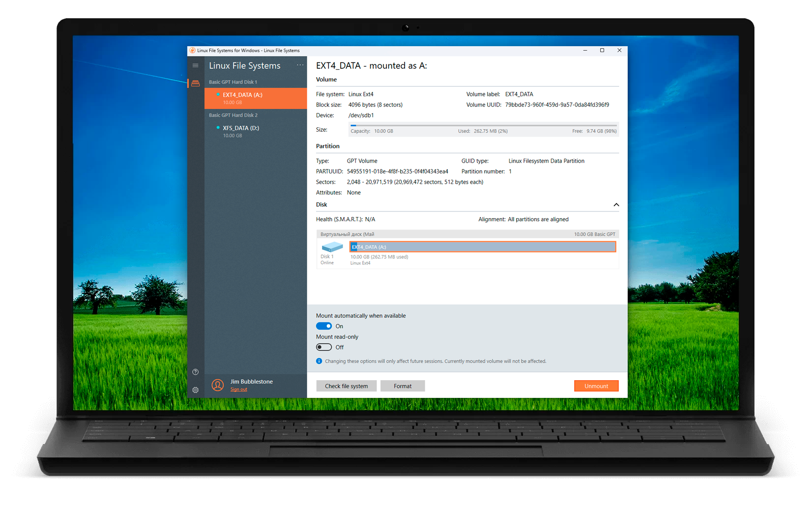Click the 10.00 GB Basic GPT label
The image size is (812, 507).
pos(595,234)
